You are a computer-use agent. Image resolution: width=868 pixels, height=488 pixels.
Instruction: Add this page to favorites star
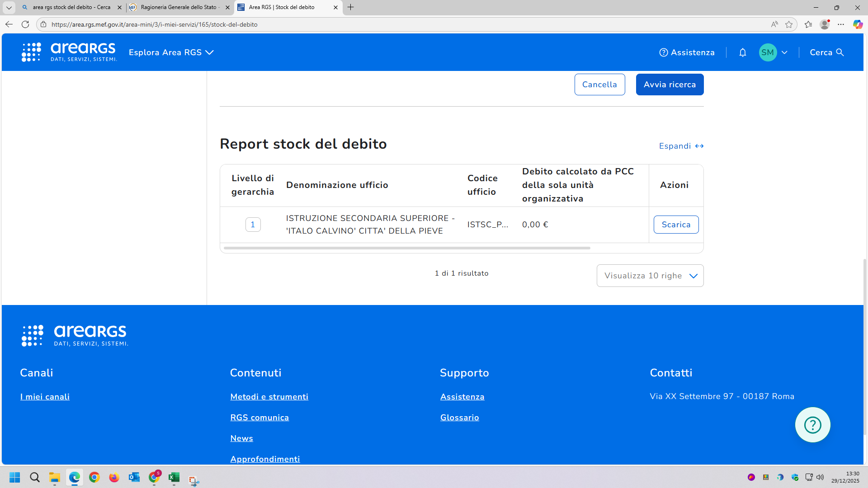pos(789,24)
